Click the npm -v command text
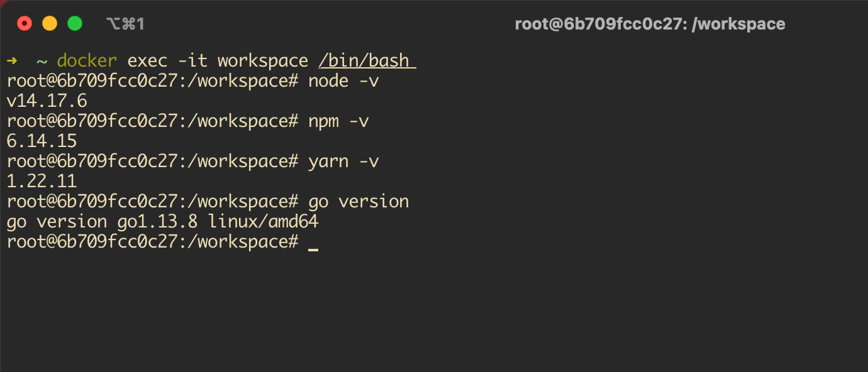The image size is (868, 372). [339, 121]
